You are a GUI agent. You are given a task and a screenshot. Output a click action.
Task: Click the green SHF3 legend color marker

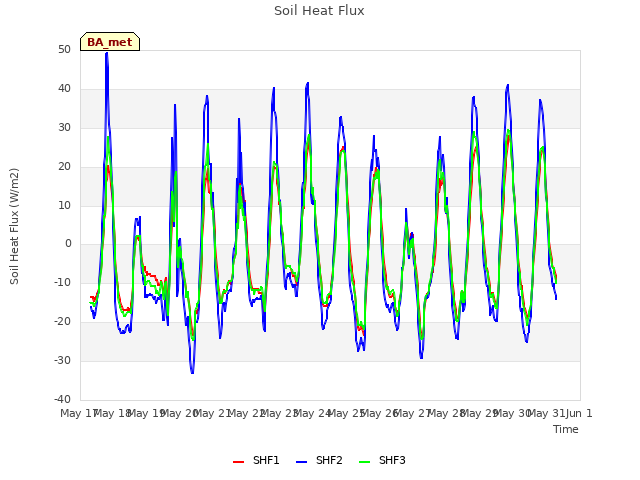click(x=364, y=462)
